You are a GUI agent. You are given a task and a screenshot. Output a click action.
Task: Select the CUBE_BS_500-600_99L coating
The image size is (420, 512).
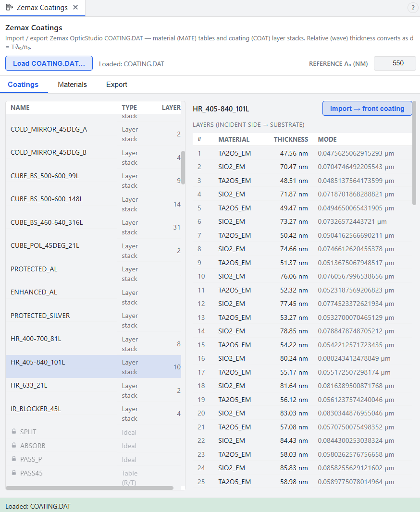[x=93, y=181]
